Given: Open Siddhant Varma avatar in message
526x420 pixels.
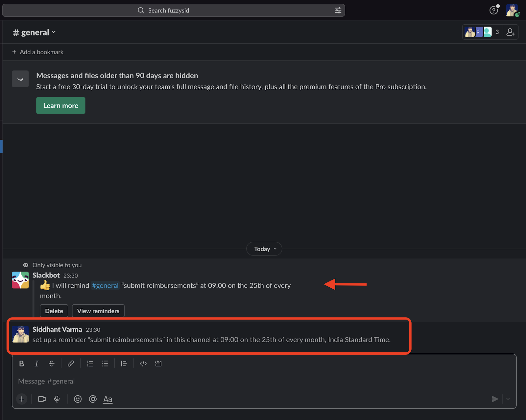Looking at the screenshot, I should (x=20, y=334).
